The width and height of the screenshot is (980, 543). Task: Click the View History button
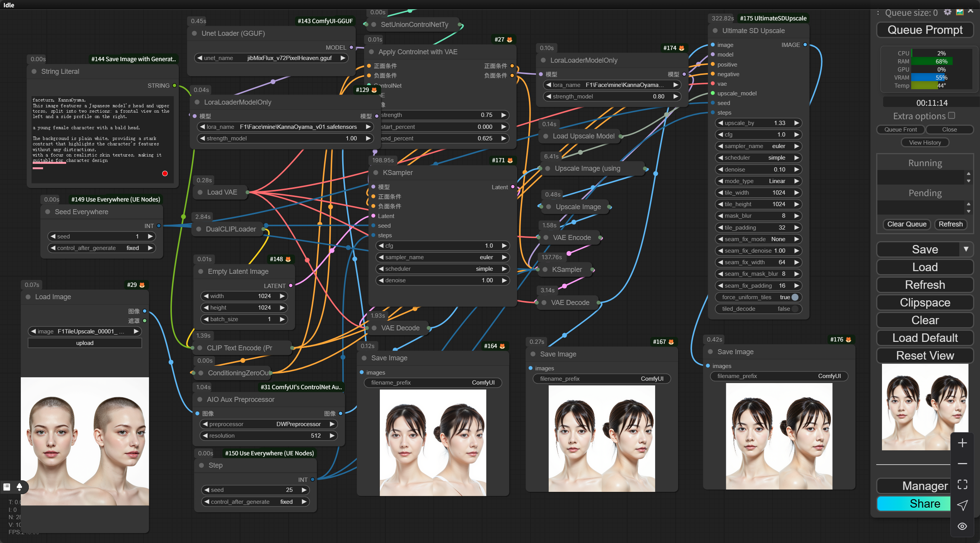point(925,143)
